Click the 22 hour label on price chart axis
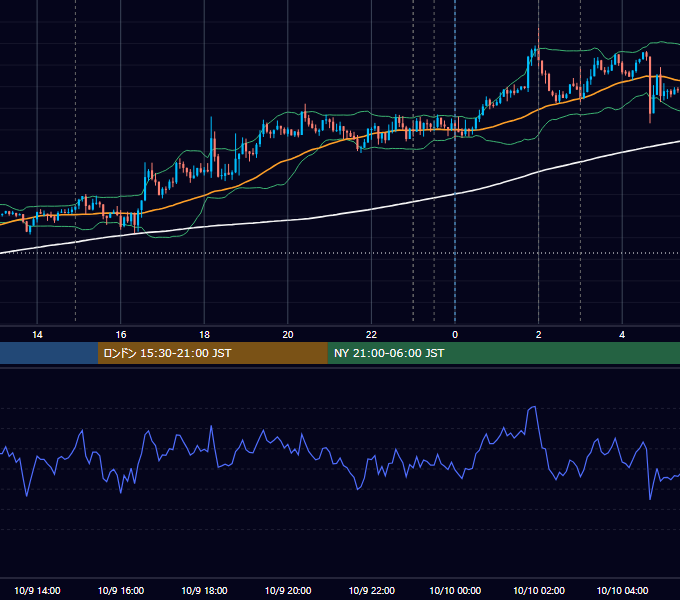The height and width of the screenshot is (600, 680). pyautogui.click(x=371, y=335)
